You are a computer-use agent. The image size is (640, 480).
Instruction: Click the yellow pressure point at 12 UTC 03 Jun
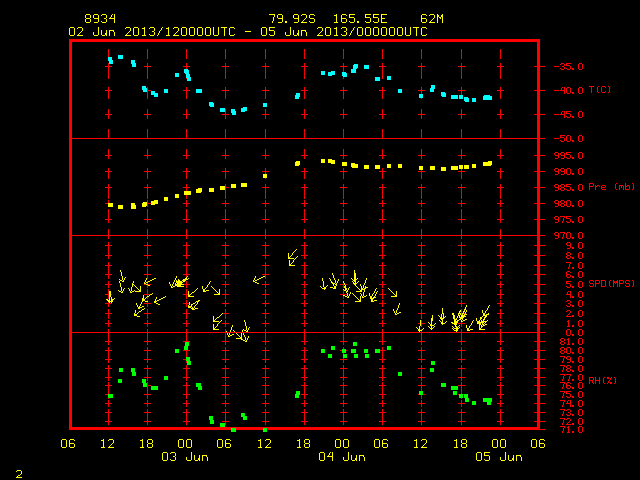265,176
